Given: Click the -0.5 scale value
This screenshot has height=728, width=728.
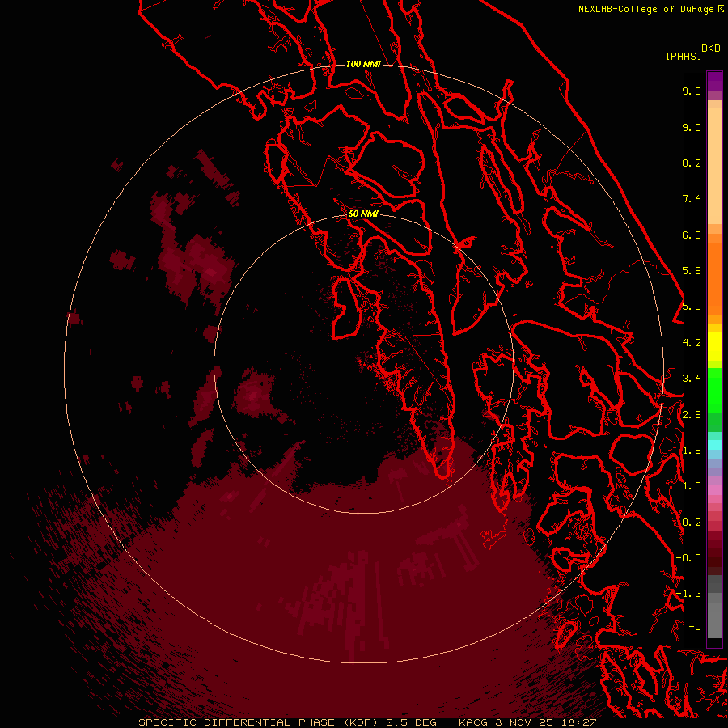Looking at the screenshot, I should point(688,558).
